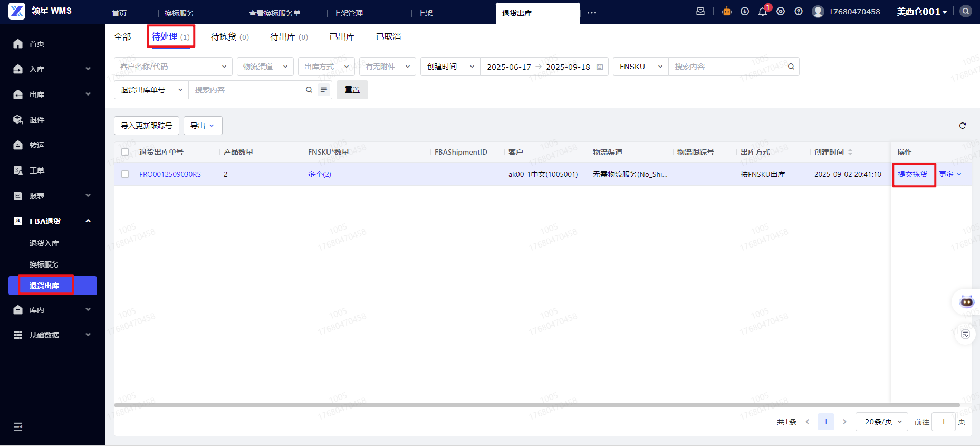This screenshot has height=446, width=980.
Task: Click the 出库 icon in sidebar
Action: point(18,94)
